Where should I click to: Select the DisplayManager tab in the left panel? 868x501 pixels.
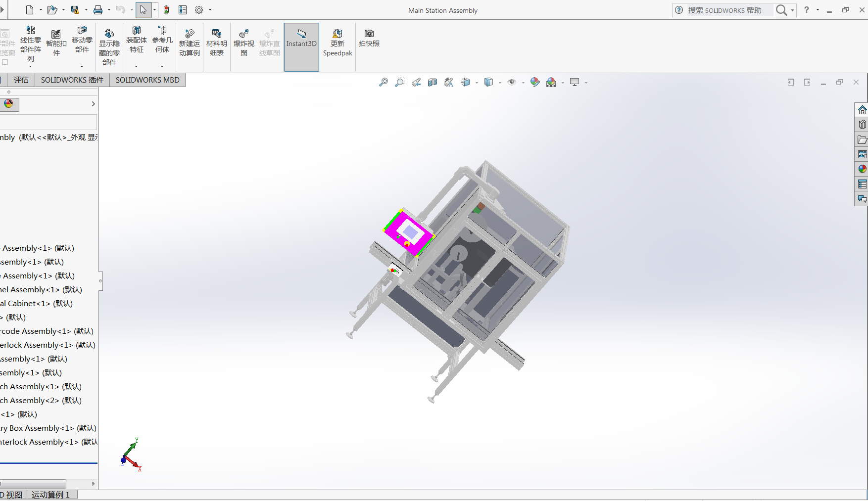(x=9, y=104)
